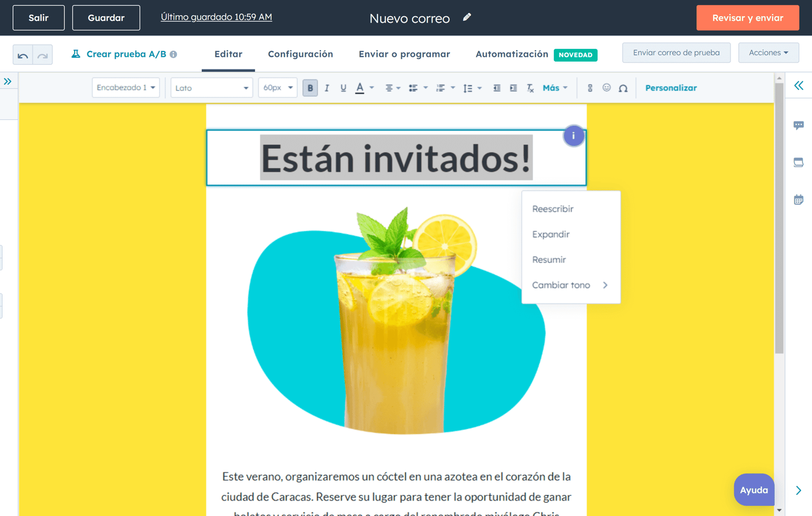The height and width of the screenshot is (516, 812).
Task: Click the undo arrow icon
Action: coord(23,54)
